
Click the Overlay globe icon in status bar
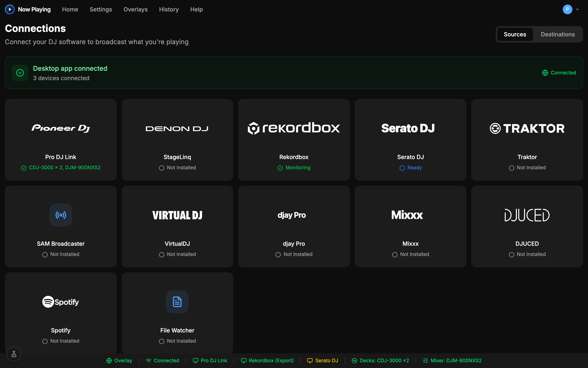109,360
